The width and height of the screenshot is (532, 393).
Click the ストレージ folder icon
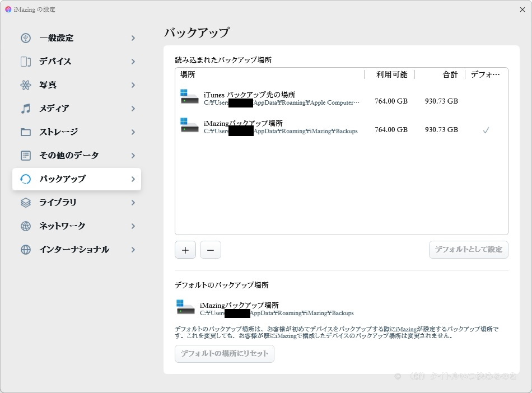coord(26,132)
